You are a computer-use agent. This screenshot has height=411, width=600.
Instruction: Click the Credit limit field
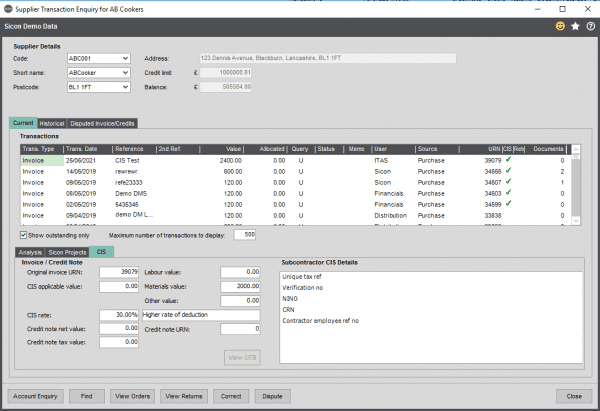point(226,73)
